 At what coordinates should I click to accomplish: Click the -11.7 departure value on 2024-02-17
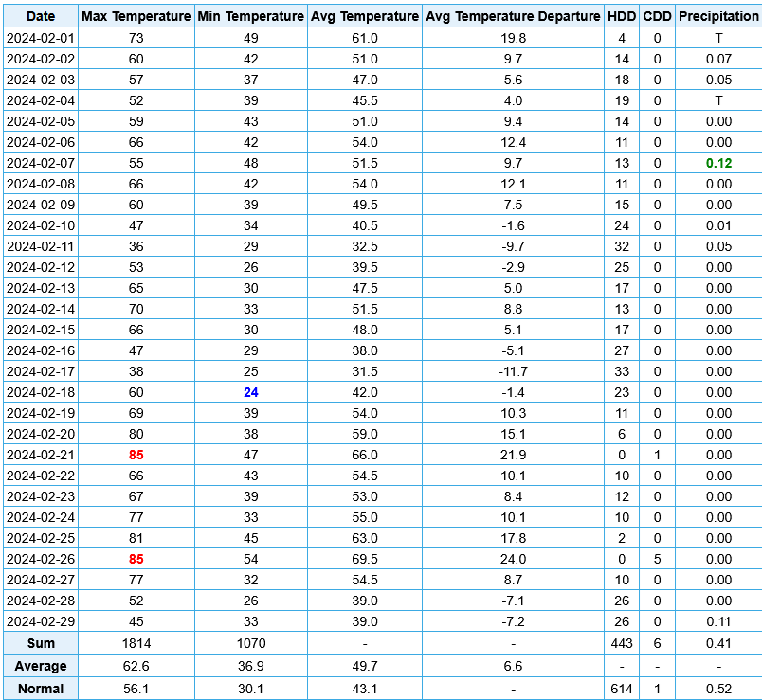513,371
